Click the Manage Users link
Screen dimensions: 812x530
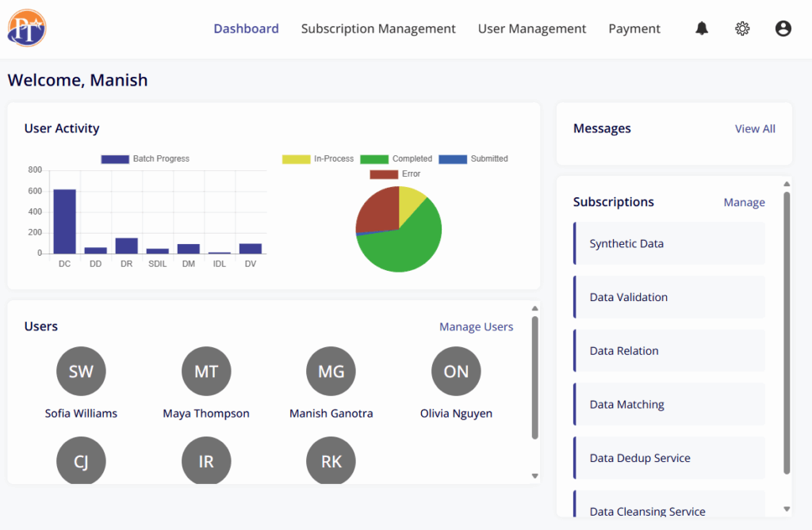476,326
